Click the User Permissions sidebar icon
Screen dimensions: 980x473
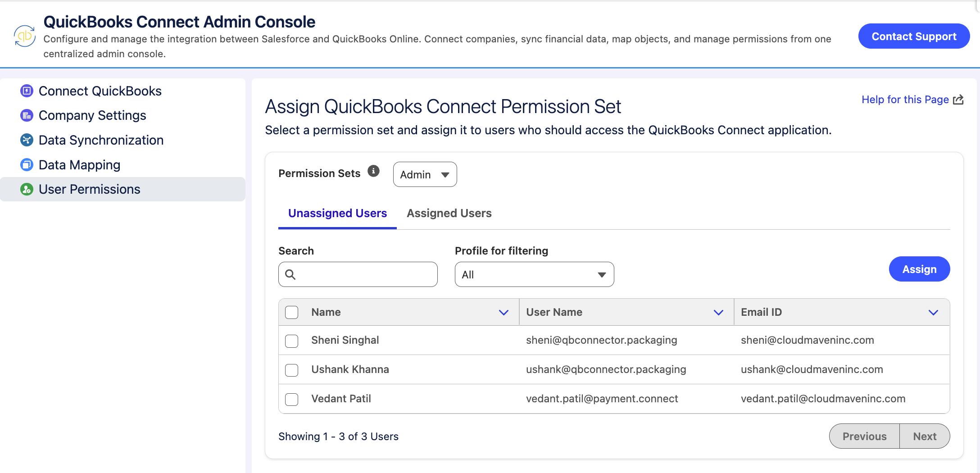[x=27, y=189]
